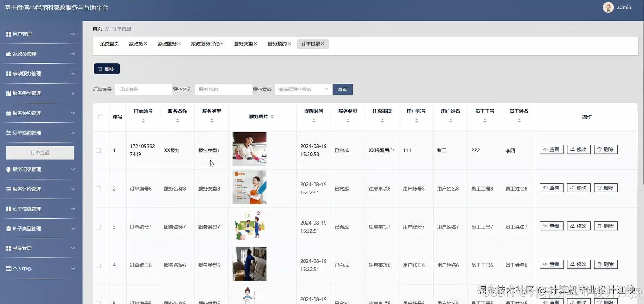This screenshot has height=304, width=644.
Task: Click the 个人中心 sidebar icon
Action: 8,269
